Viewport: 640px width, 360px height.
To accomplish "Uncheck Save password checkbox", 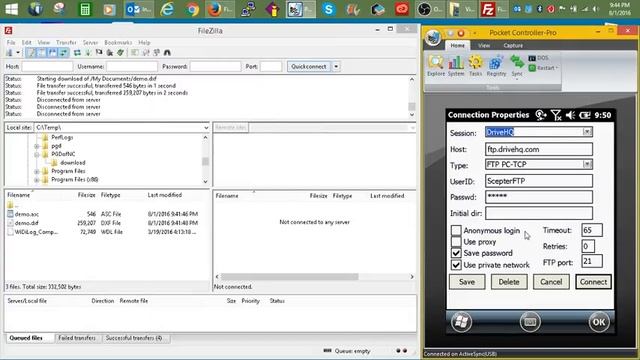I will tap(456, 253).
